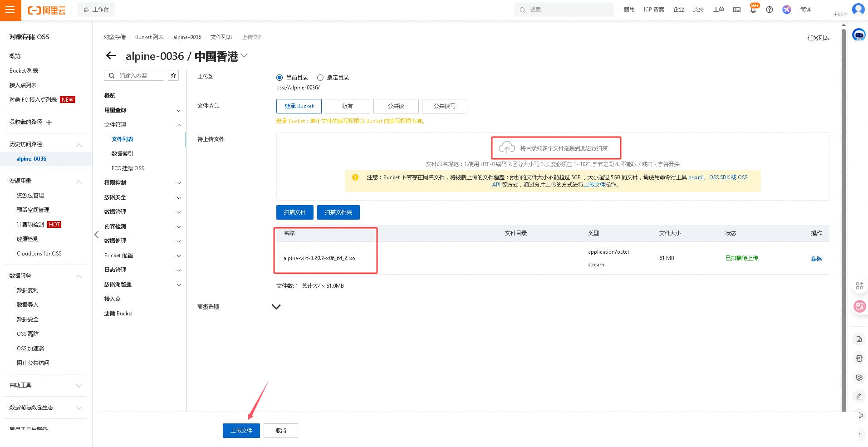This screenshot has height=447, width=868.
Task: Open the help question mark icon
Action: click(x=770, y=10)
